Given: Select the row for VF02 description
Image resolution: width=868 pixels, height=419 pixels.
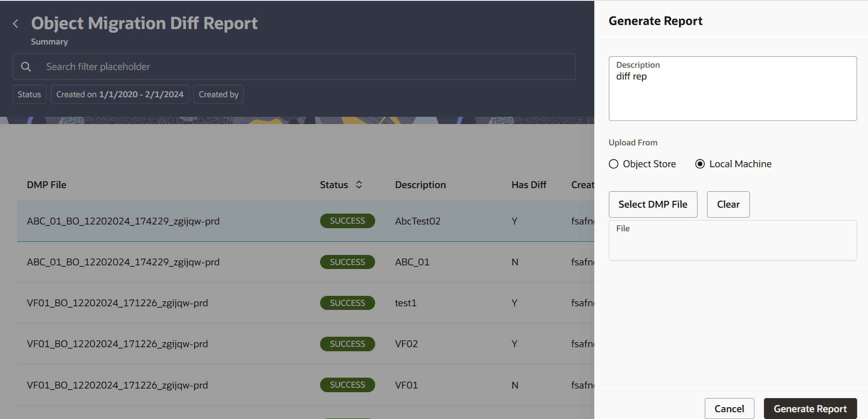Looking at the screenshot, I should [x=182, y=344].
